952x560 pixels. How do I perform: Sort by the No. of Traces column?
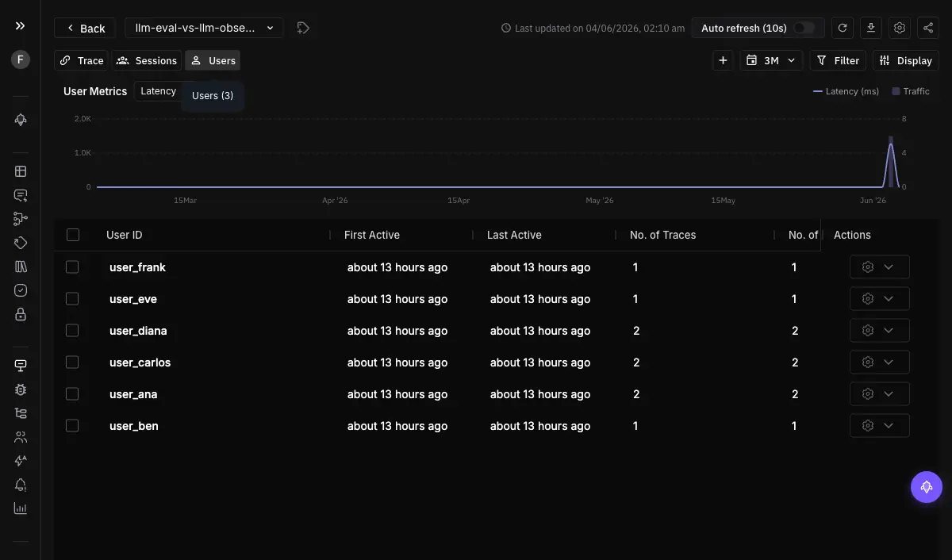(662, 235)
